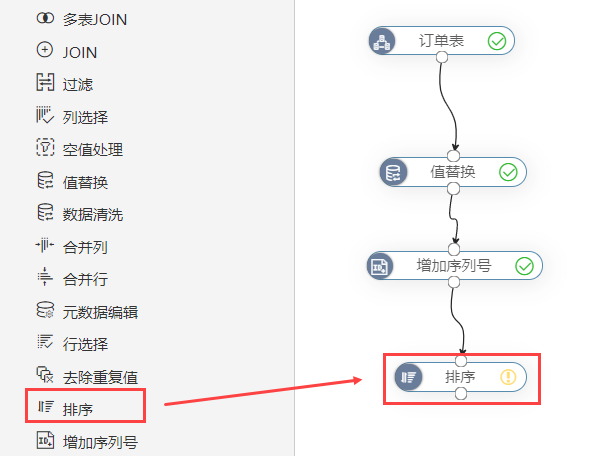Select the 多表JOIN icon in sidebar
The image size is (598, 456).
click(x=45, y=18)
